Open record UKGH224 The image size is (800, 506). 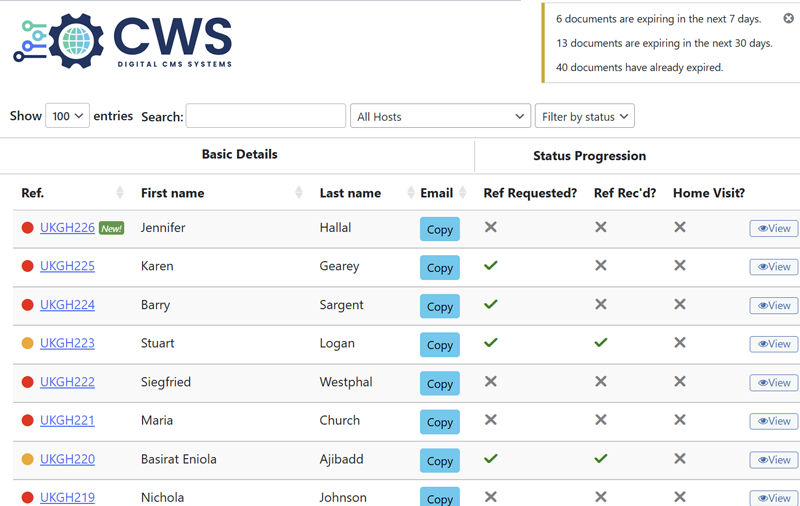67,305
